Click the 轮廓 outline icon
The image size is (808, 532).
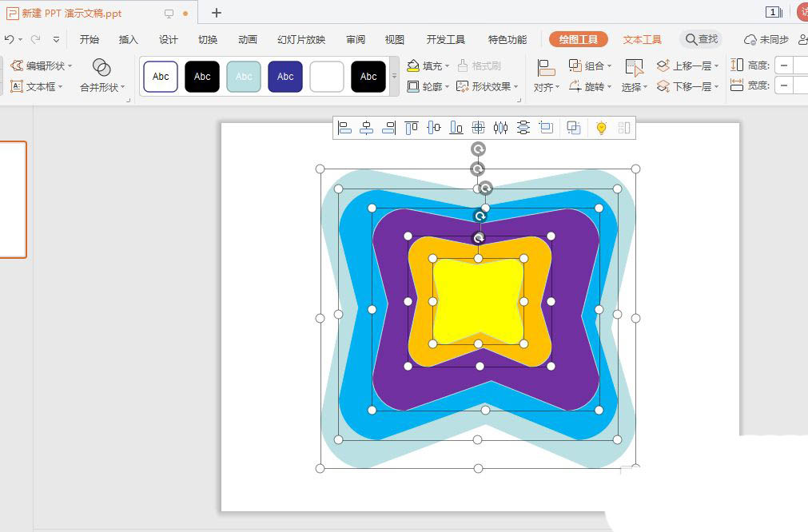(412, 86)
